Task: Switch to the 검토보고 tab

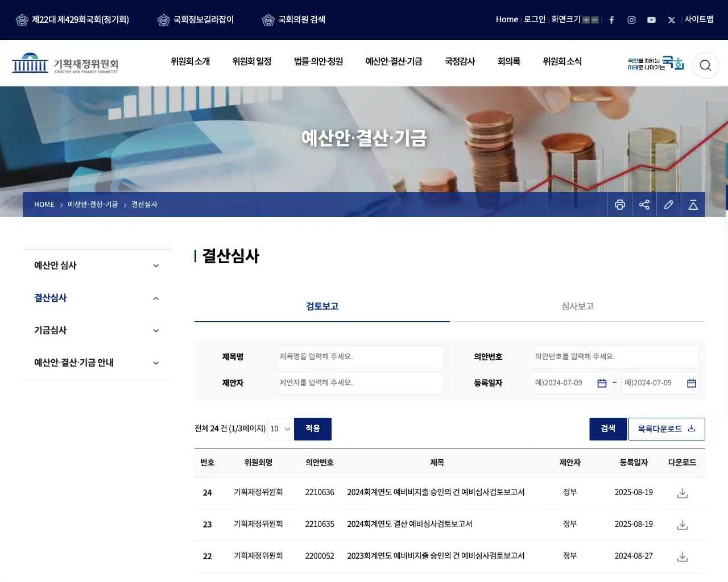Action: click(322, 306)
